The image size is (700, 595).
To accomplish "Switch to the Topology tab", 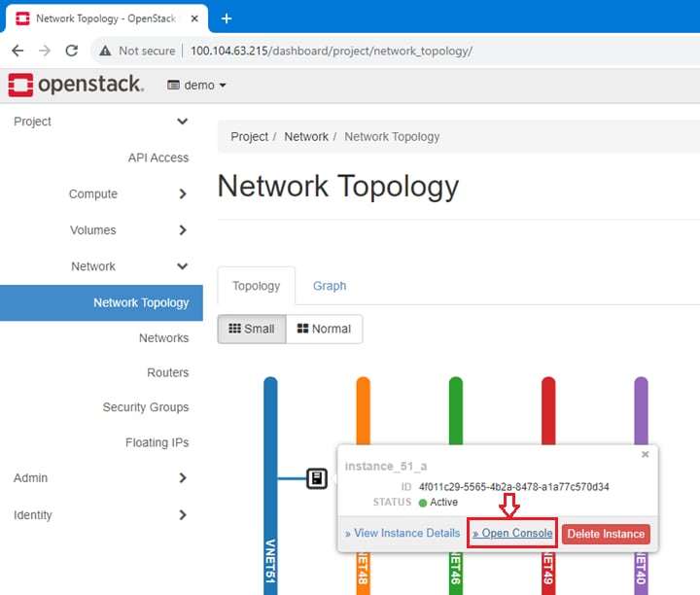I will click(x=257, y=286).
